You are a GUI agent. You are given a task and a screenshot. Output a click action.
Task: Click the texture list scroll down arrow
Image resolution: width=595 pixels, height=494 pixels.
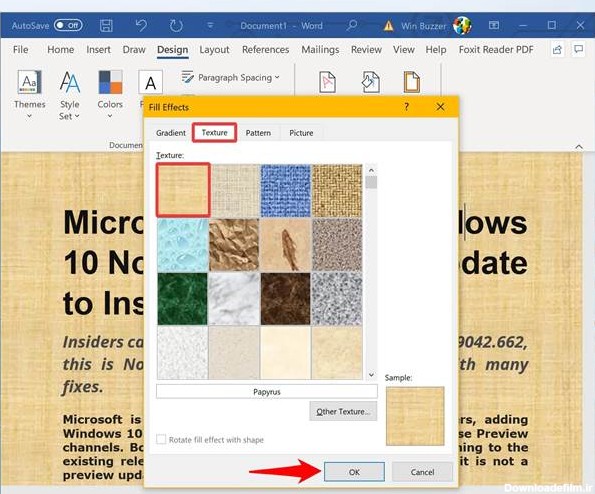371,375
